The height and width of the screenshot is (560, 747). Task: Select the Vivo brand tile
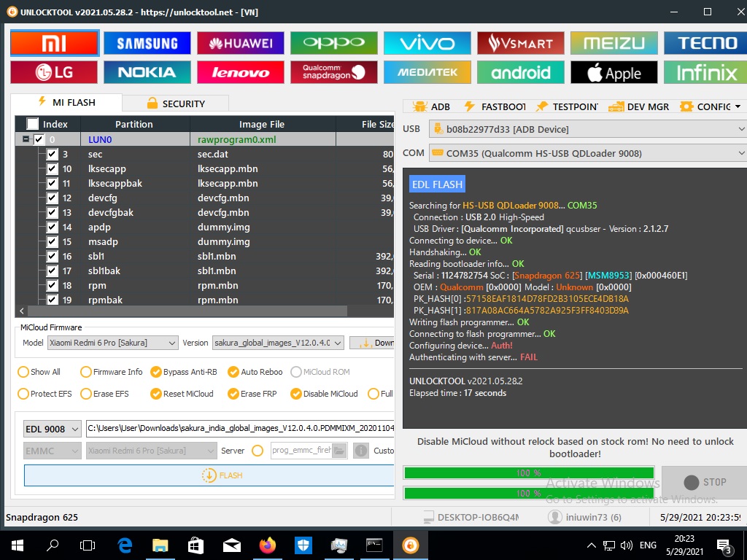pos(427,43)
